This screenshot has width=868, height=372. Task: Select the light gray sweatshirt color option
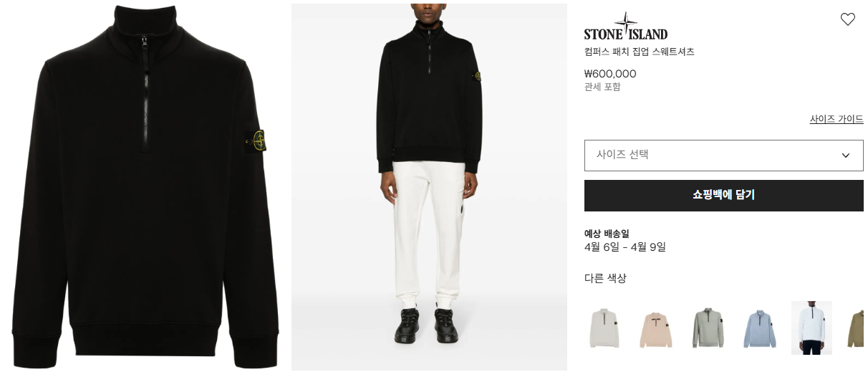(604, 328)
